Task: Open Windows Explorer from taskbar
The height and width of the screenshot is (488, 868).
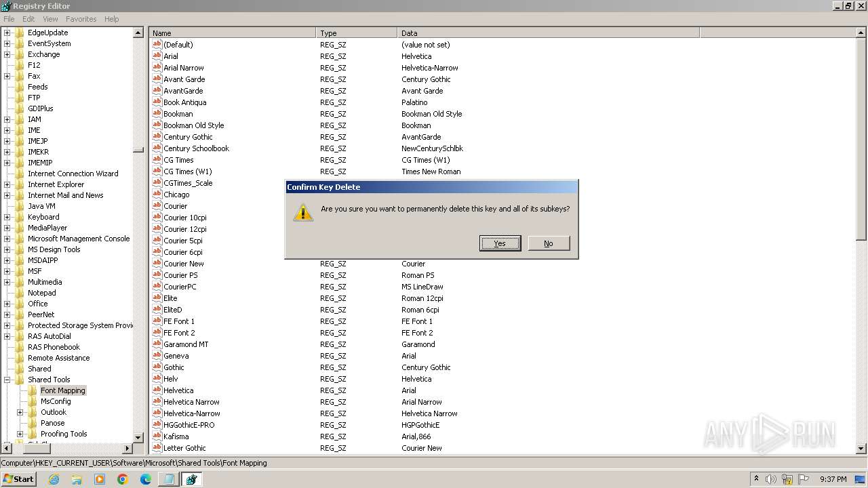Action: (77, 479)
